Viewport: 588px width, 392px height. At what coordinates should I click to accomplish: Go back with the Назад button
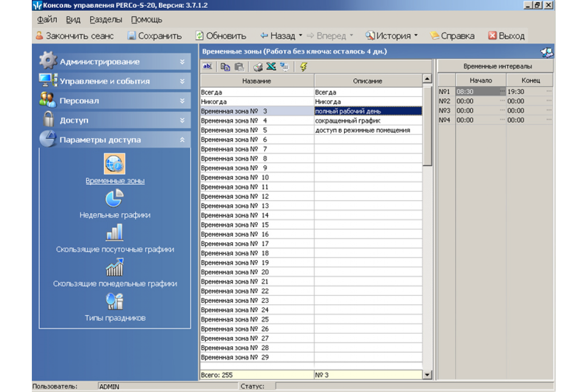[278, 36]
